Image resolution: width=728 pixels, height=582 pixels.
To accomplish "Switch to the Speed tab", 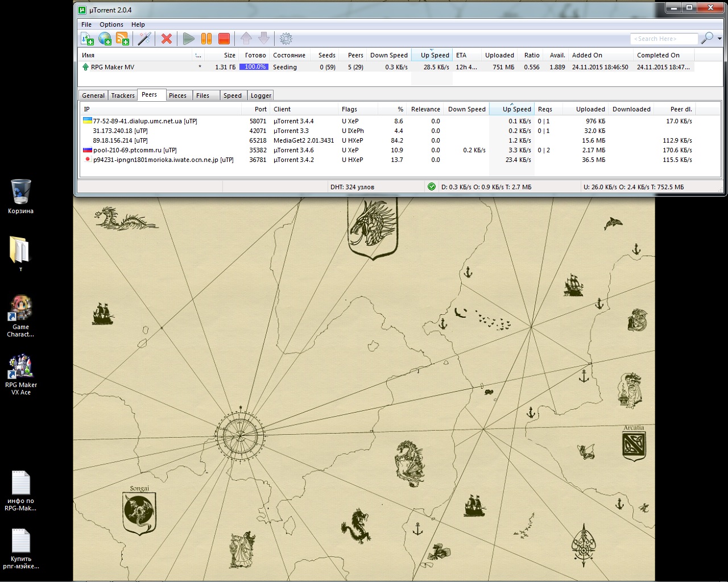I will 233,95.
